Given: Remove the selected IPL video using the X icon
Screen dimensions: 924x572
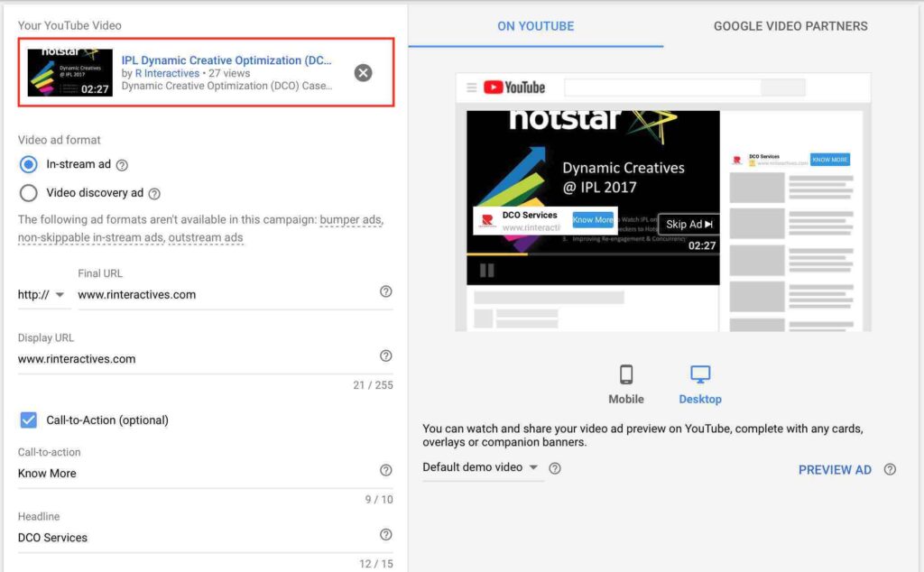Looking at the screenshot, I should [x=363, y=73].
